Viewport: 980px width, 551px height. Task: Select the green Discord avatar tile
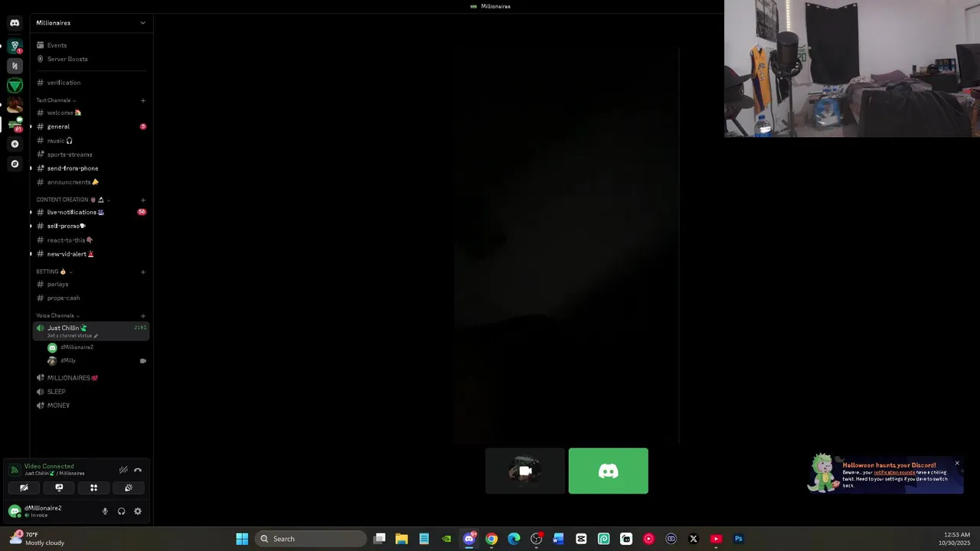pyautogui.click(x=609, y=471)
